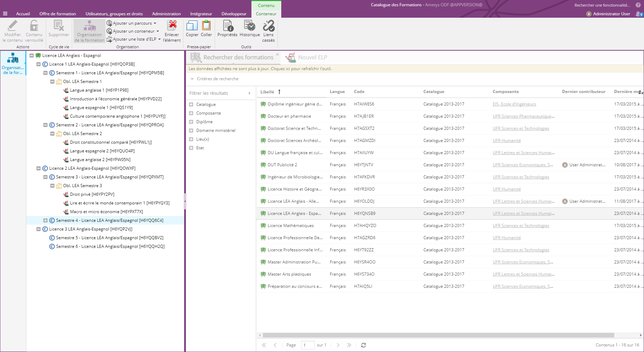Viewport: 644px width, 352px height.
Task: Click Ajouter une liste d'ELP button
Action: pyautogui.click(x=131, y=39)
